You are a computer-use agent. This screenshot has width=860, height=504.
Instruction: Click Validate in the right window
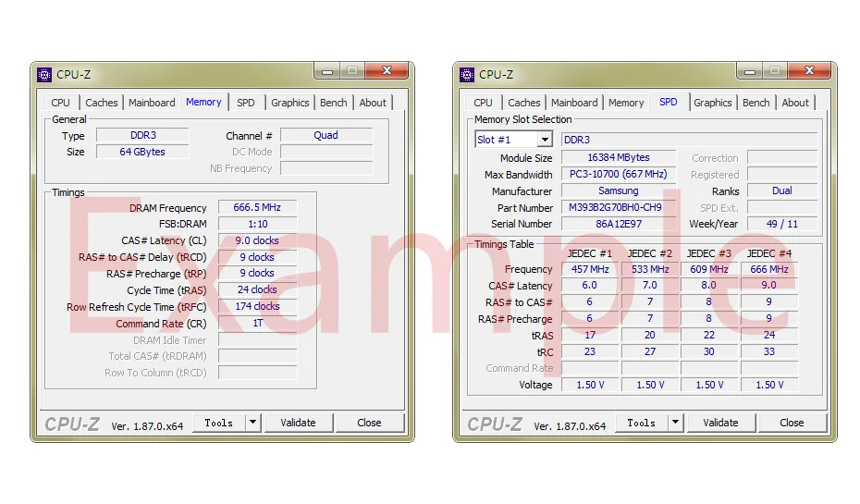pyautogui.click(x=720, y=423)
